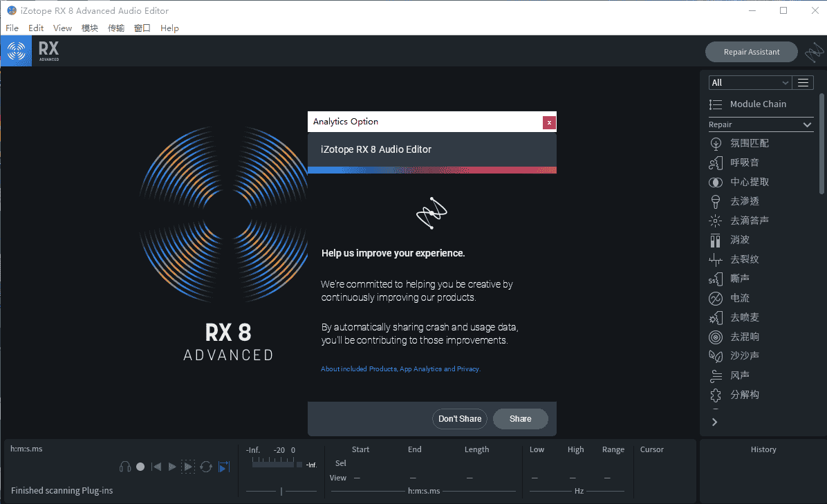The height and width of the screenshot is (504, 827).
Task: Open the All module filter dropdown
Action: click(x=750, y=82)
